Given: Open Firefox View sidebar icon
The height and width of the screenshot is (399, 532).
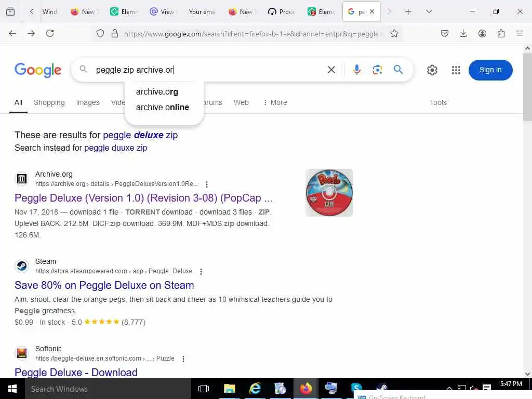Looking at the screenshot, I should [10, 11].
